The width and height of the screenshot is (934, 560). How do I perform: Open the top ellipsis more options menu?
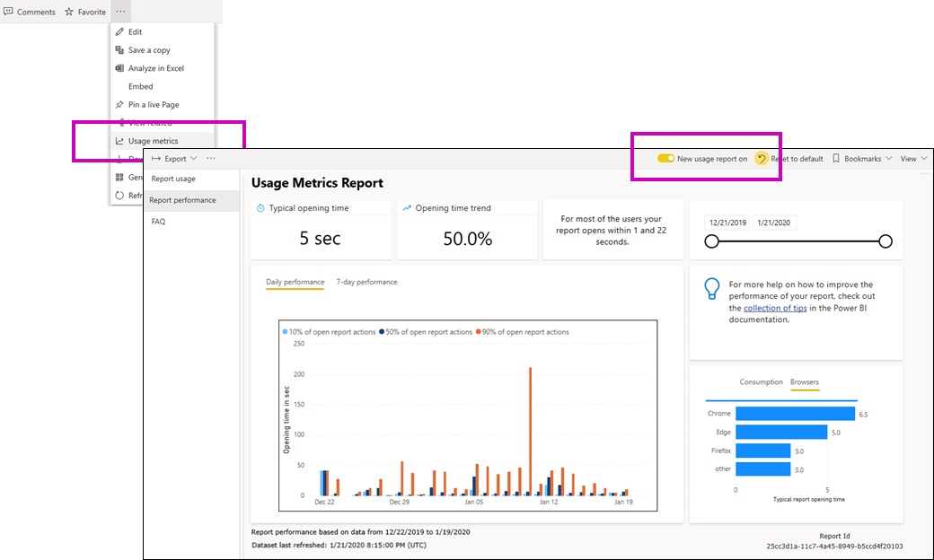[x=121, y=12]
